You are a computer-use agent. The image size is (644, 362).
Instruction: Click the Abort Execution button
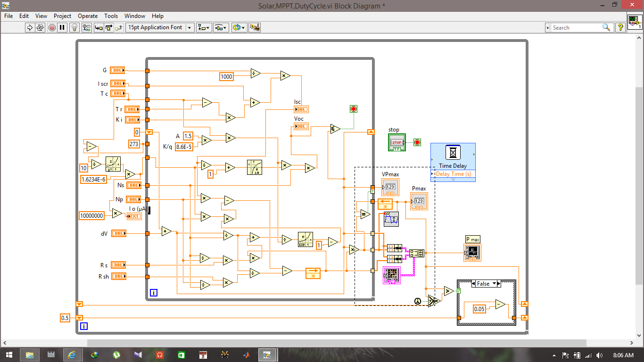52,27
